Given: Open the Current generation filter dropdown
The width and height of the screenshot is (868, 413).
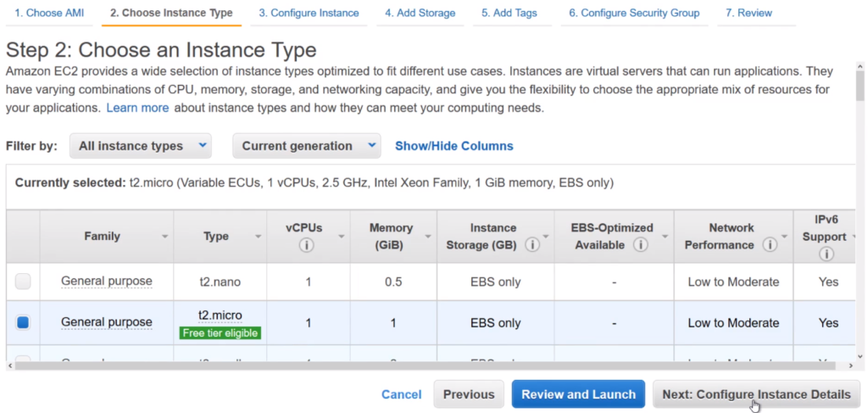Looking at the screenshot, I should click(x=307, y=146).
